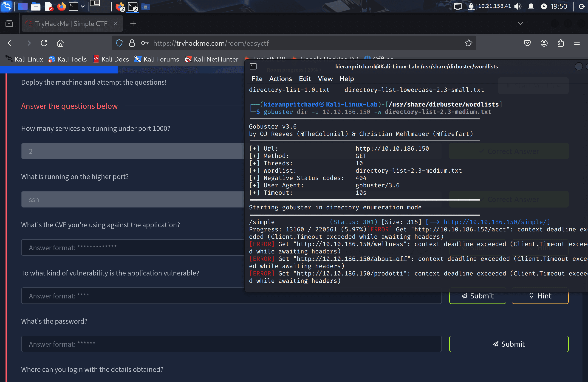Open Firefox list all tabs view button

click(9, 24)
